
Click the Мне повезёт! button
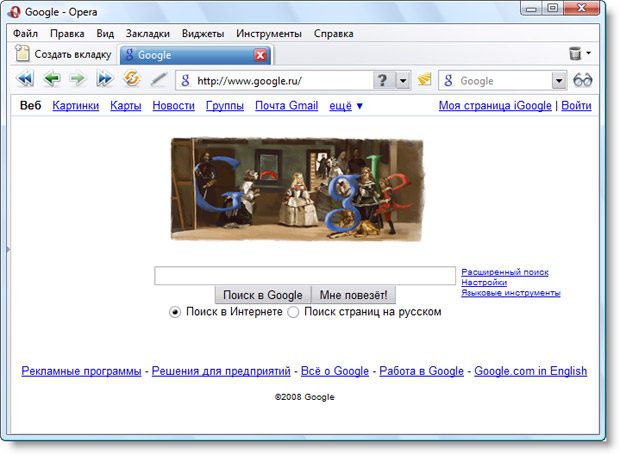pyautogui.click(x=353, y=295)
